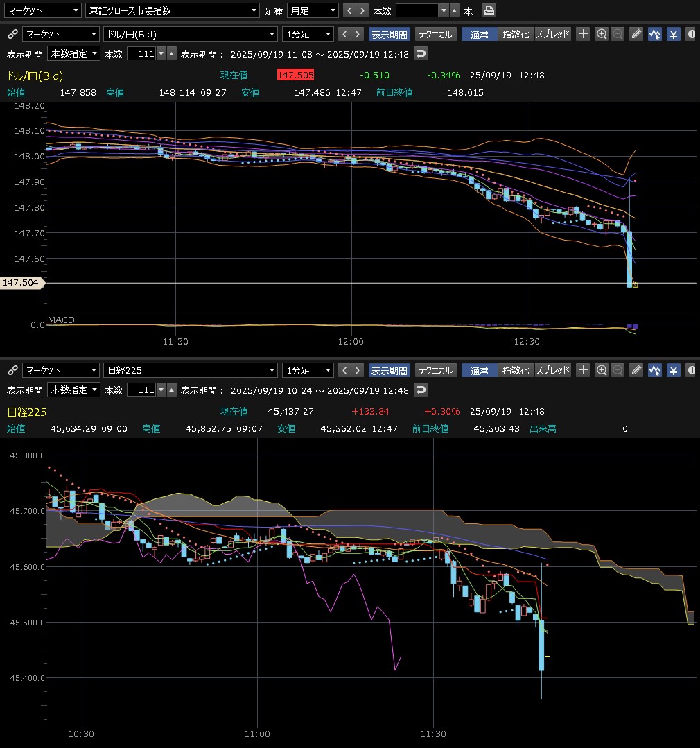
Task: Zoom in on the USD/JPY chart
Action: 602,34
